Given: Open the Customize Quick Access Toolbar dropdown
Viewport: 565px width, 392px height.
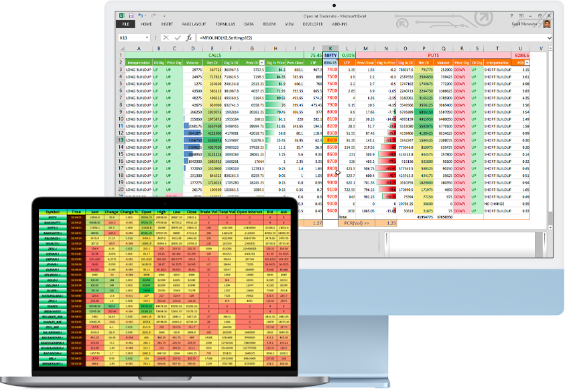Looking at the screenshot, I should pyautogui.click(x=164, y=15).
